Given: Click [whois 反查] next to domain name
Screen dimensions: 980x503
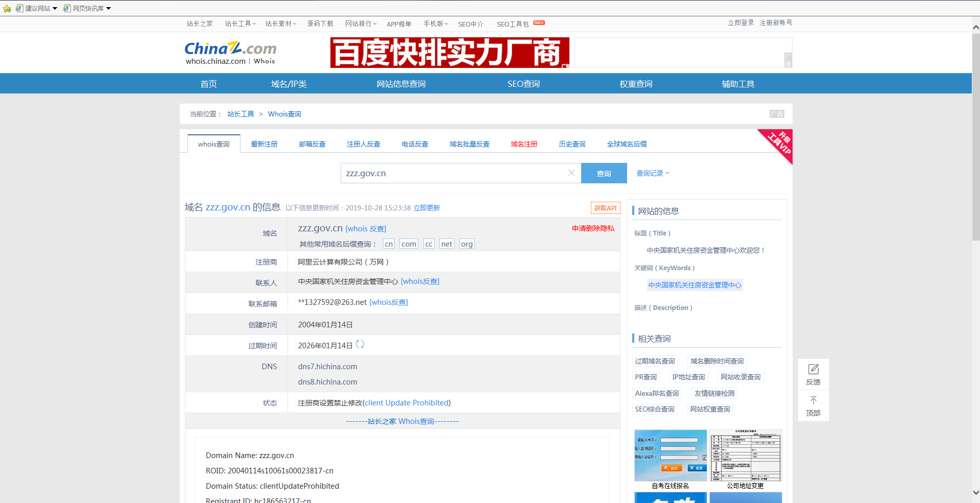Looking at the screenshot, I should [x=366, y=229].
